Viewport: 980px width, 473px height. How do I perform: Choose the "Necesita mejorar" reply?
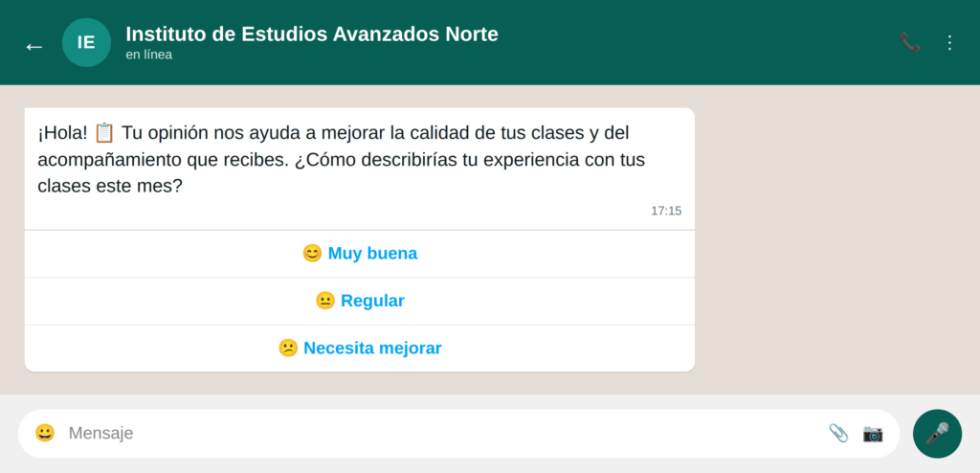(360, 348)
